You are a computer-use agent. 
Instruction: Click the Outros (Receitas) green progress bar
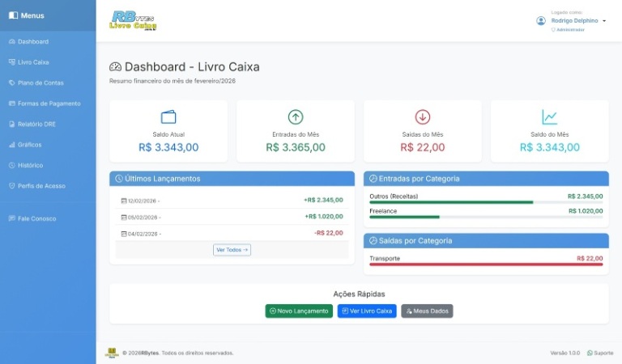pyautogui.click(x=451, y=202)
